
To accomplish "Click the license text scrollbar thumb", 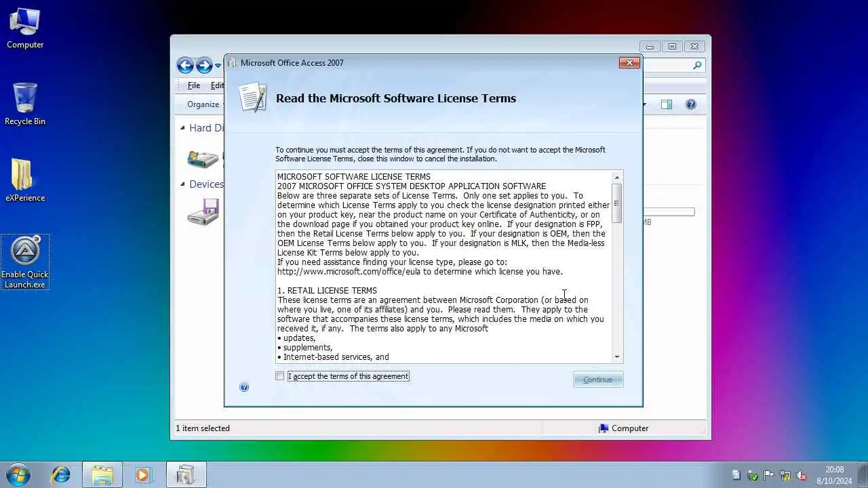I will (617, 203).
